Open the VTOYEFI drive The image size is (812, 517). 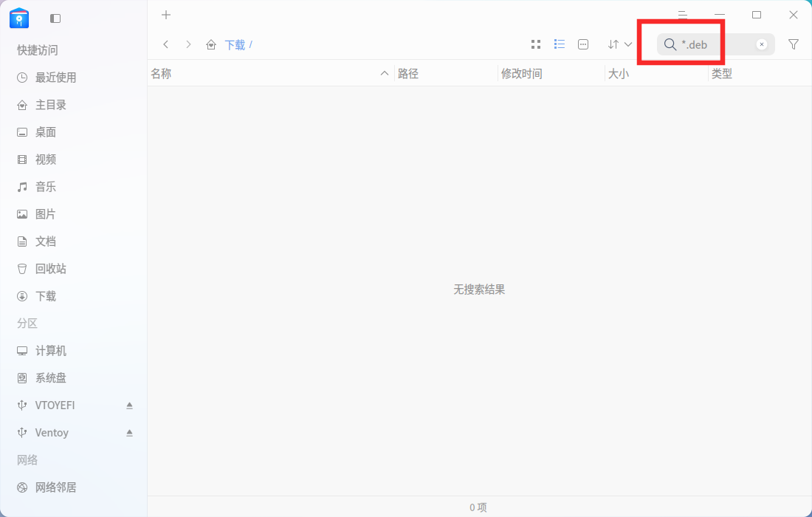[55, 405]
